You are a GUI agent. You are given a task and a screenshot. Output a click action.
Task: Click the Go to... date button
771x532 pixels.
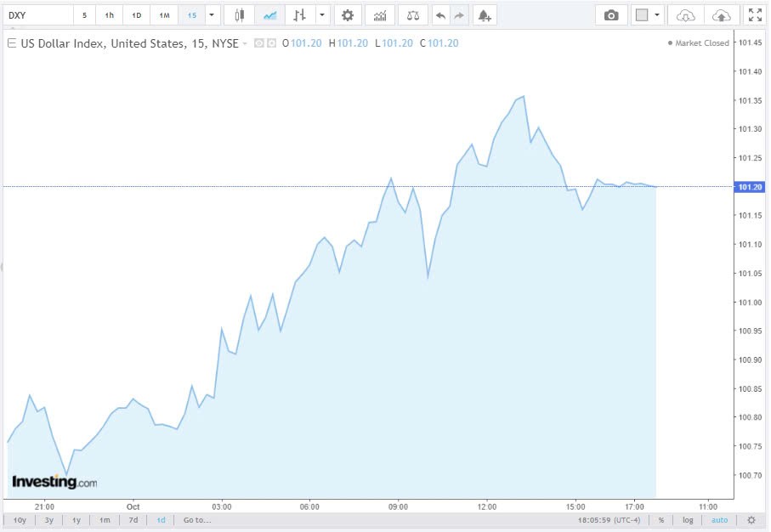(196, 519)
